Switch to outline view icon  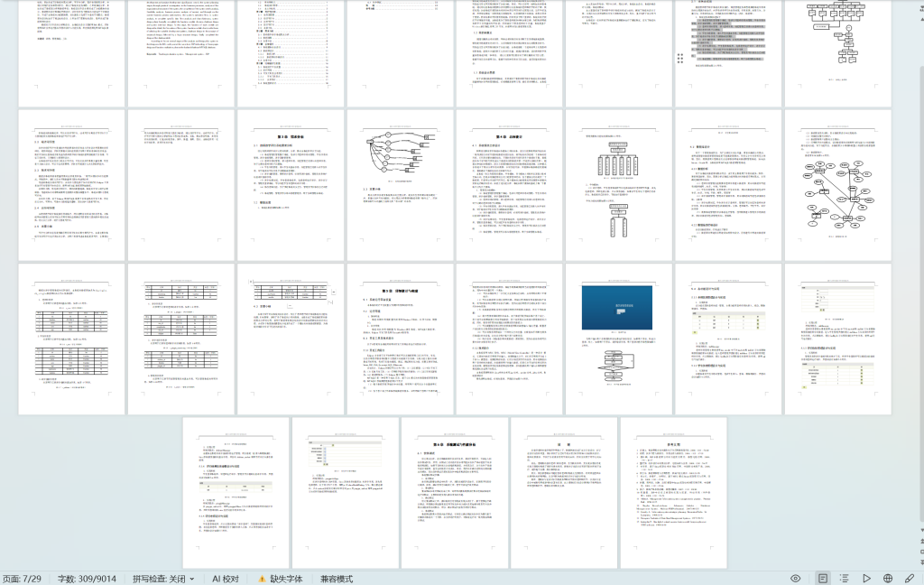click(845, 579)
